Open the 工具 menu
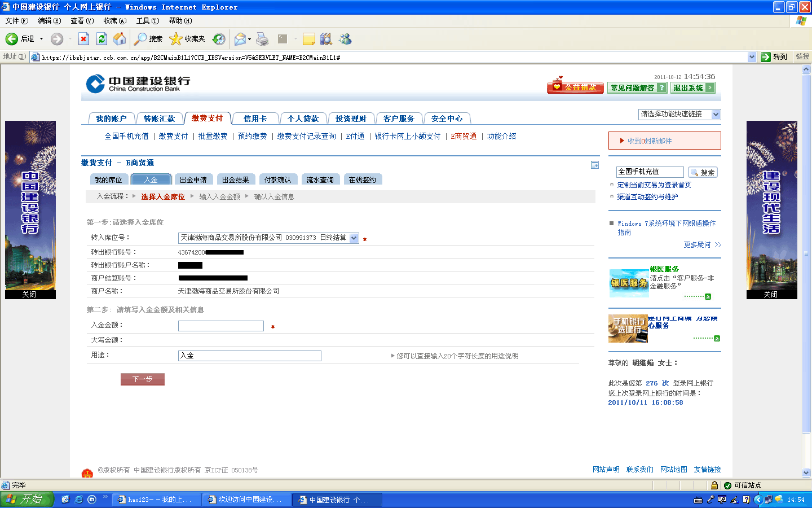Screen dimensions: 812x508 point(147,21)
